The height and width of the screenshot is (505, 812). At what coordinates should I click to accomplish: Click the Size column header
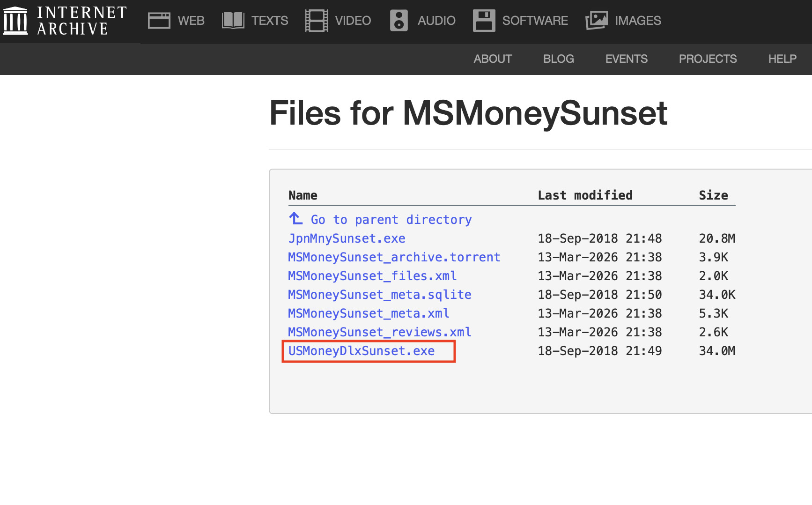(714, 195)
